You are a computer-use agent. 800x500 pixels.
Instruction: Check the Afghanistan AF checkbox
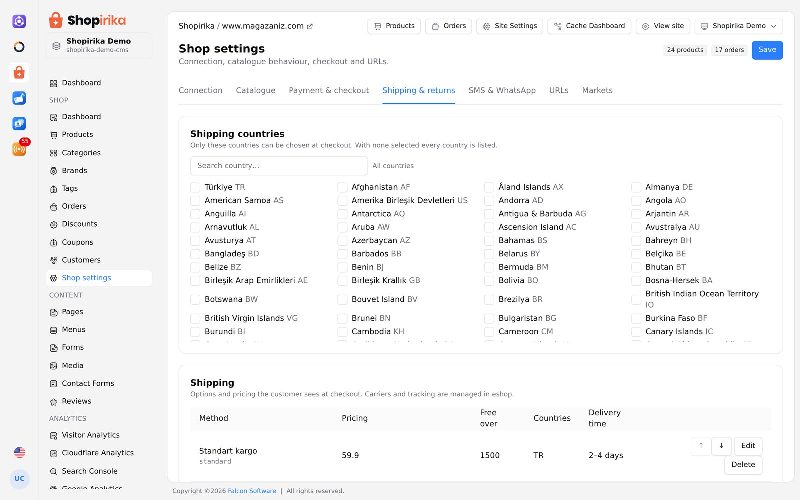coord(342,187)
